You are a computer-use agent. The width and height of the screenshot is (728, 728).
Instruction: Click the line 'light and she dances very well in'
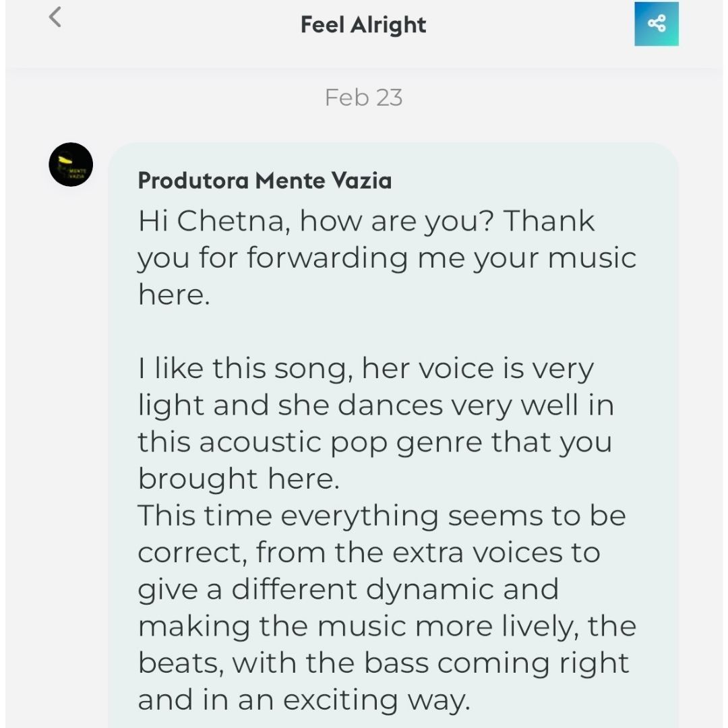pyautogui.click(x=376, y=405)
